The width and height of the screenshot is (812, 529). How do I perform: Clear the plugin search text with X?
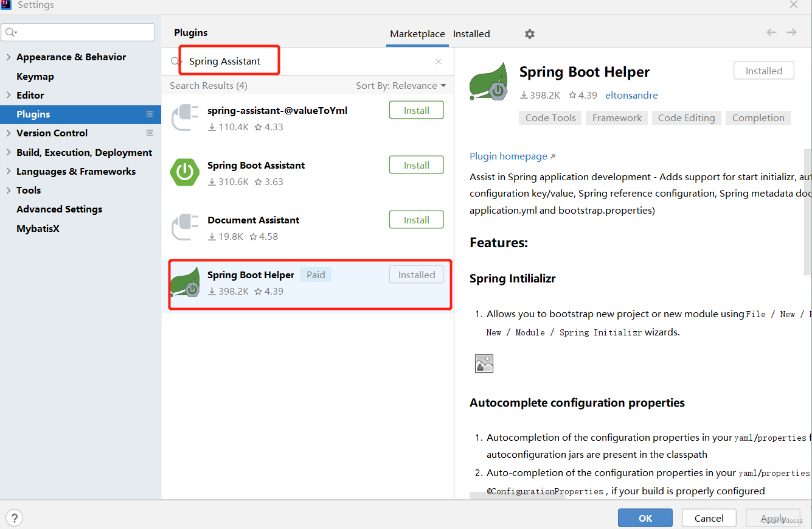click(439, 61)
